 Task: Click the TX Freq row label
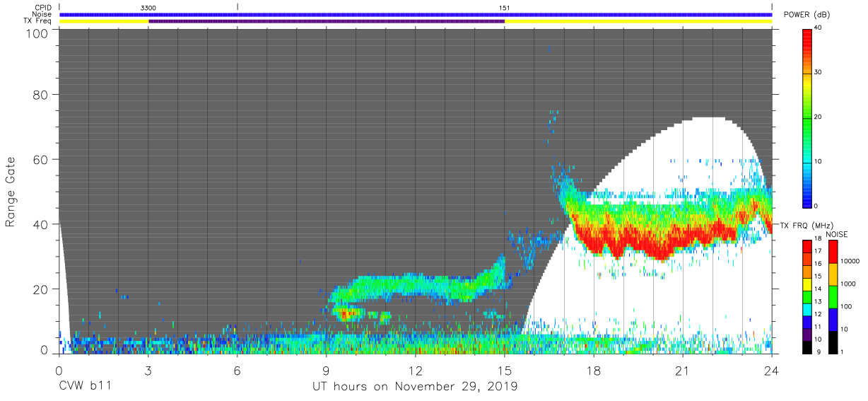37,21
